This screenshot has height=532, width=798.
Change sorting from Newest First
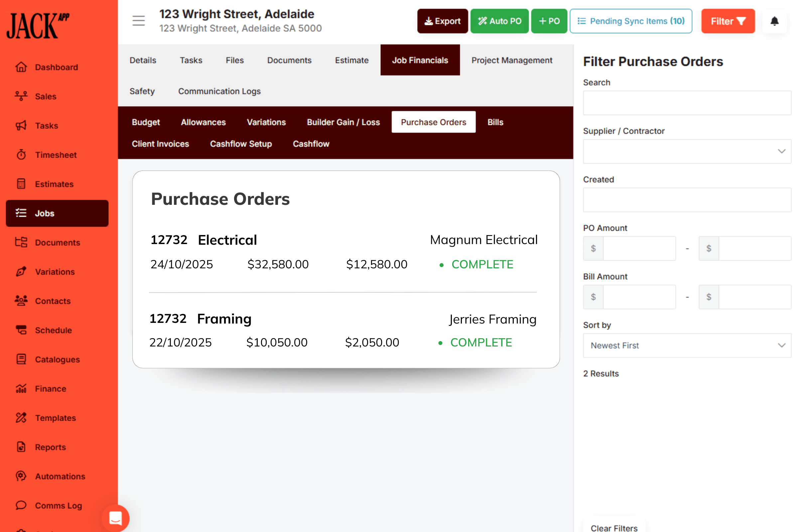(687, 345)
